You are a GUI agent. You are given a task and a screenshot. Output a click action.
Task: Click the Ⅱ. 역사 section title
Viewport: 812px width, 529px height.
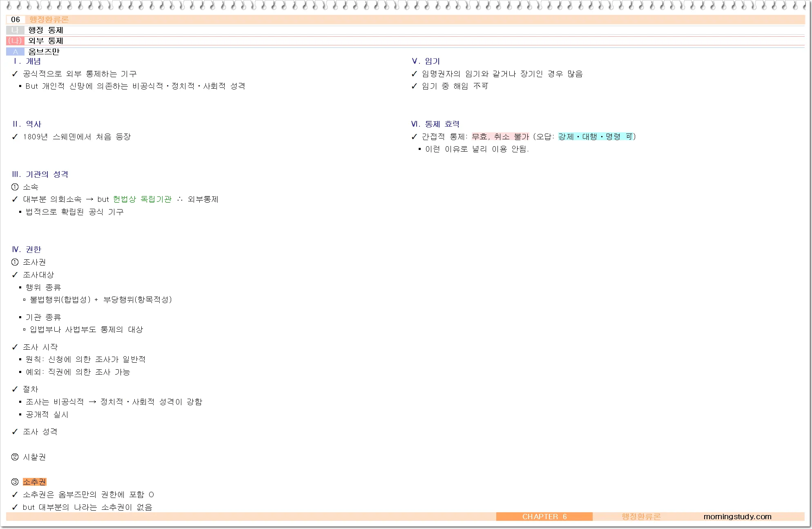click(x=27, y=124)
